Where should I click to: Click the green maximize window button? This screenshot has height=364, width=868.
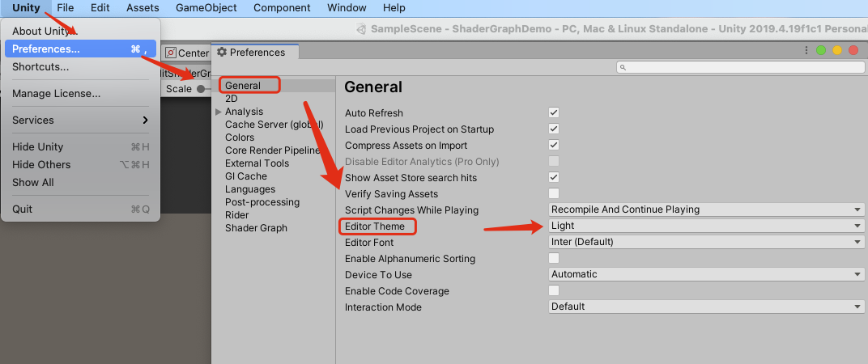821,50
